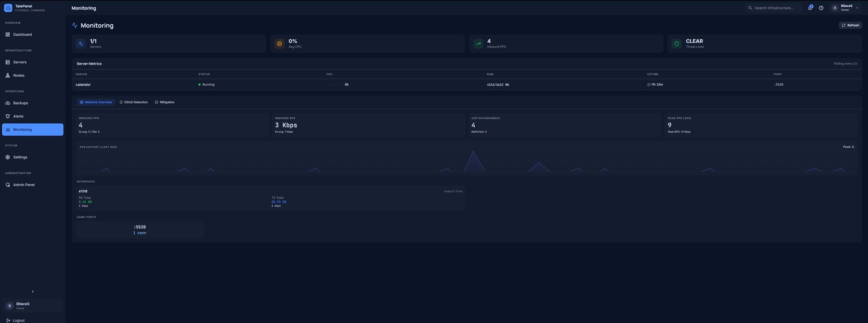Select Monitoring sidebar item
The height and width of the screenshot is (323, 868).
point(33,130)
